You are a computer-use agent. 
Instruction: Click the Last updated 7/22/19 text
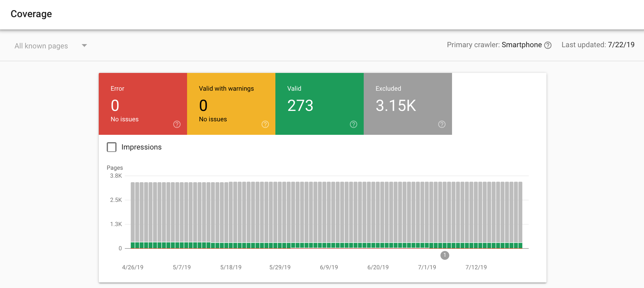tap(598, 45)
